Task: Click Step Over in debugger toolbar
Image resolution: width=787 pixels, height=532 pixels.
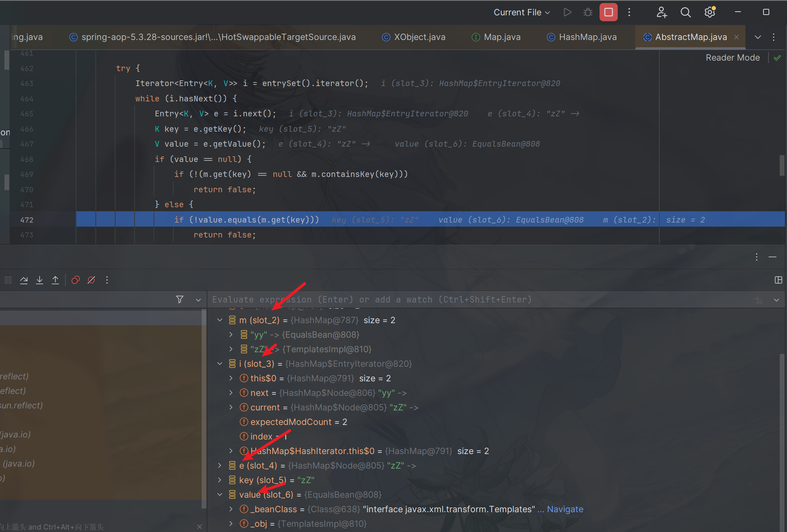Action: click(24, 280)
